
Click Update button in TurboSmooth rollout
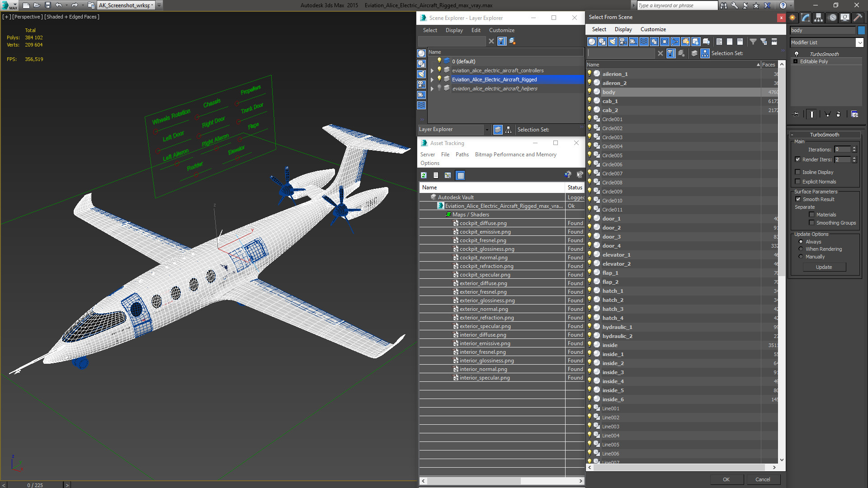click(x=824, y=267)
